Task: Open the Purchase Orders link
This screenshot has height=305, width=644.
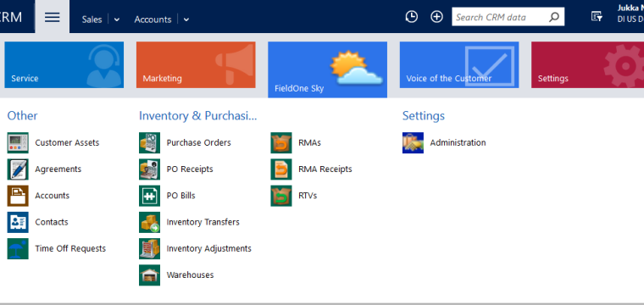Action: 199,143
